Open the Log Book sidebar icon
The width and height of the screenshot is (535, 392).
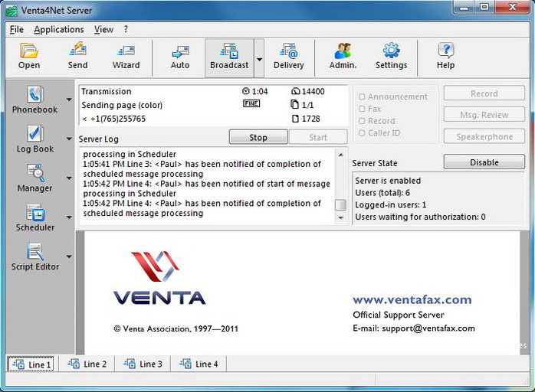click(x=34, y=134)
